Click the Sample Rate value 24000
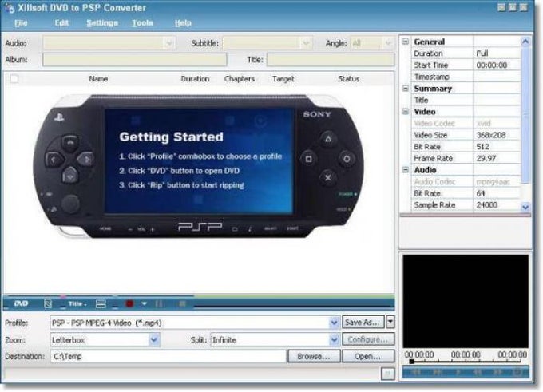Image resolution: width=543 pixels, height=392 pixels. pos(486,204)
